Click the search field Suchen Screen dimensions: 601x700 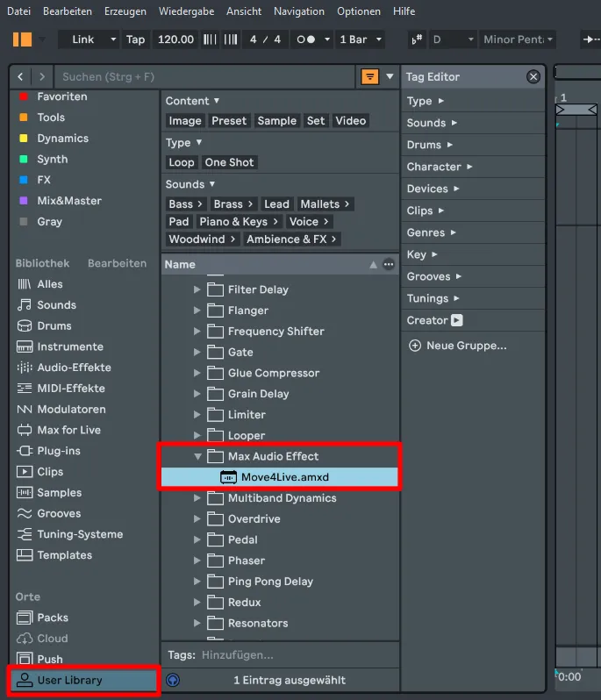coord(205,77)
